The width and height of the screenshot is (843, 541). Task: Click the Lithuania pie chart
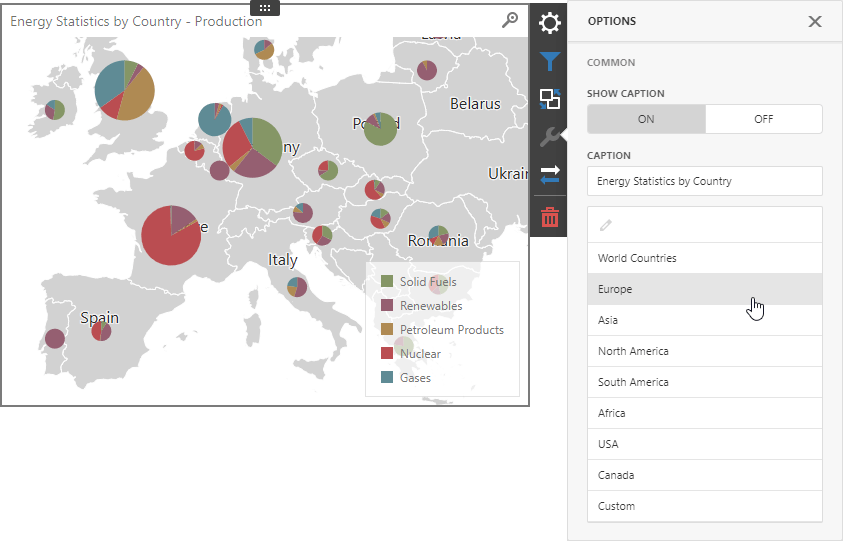(427, 70)
